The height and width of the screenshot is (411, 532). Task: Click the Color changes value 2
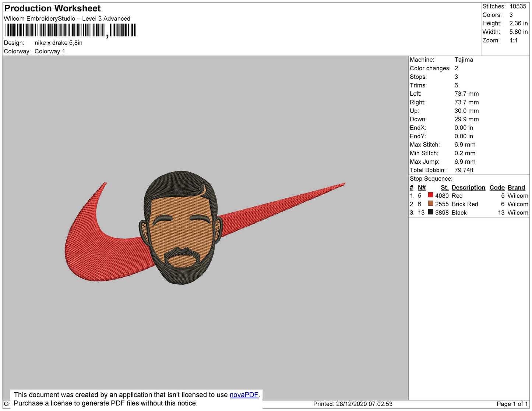tap(456, 68)
